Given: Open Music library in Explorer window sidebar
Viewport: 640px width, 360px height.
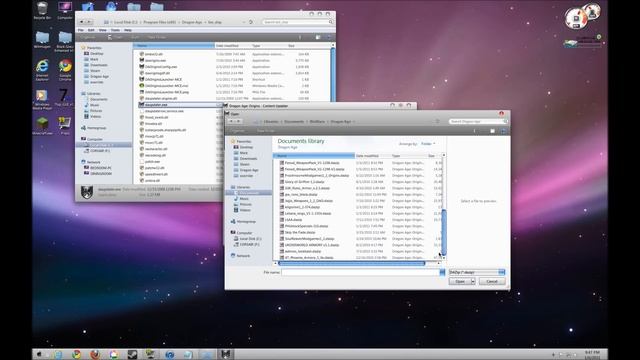Looking at the screenshot, I should pos(92,105).
